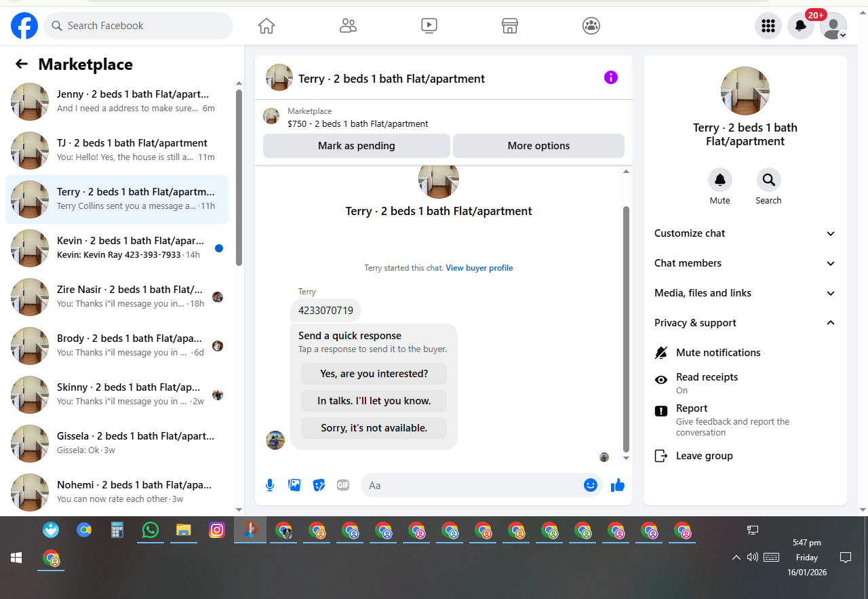Open the Zire Nasir conversation
This screenshot has width=868, height=599.
[x=117, y=297]
